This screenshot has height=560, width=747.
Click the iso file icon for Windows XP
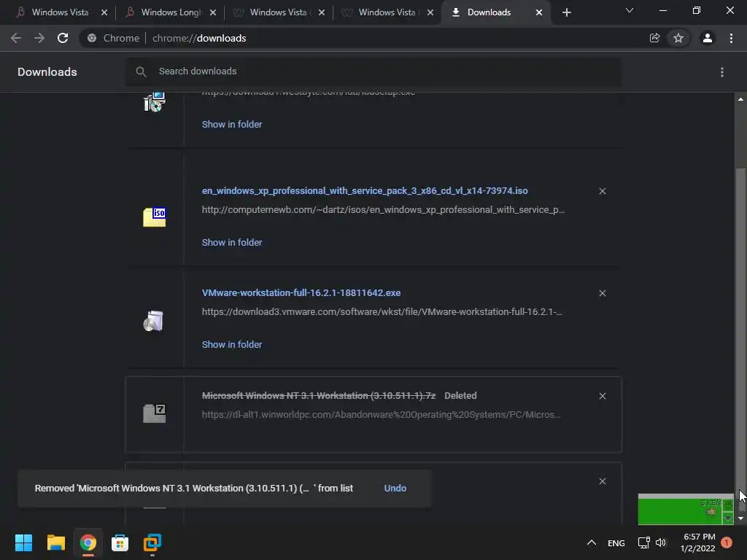tap(155, 217)
